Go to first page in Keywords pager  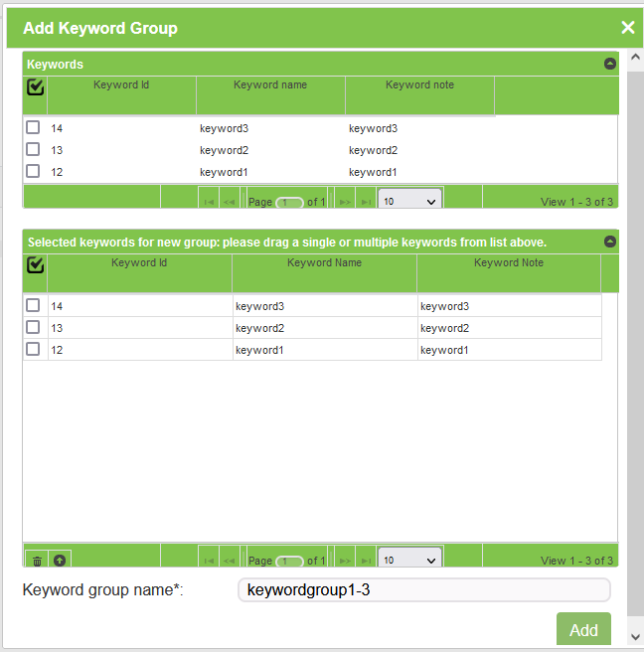click(x=209, y=201)
